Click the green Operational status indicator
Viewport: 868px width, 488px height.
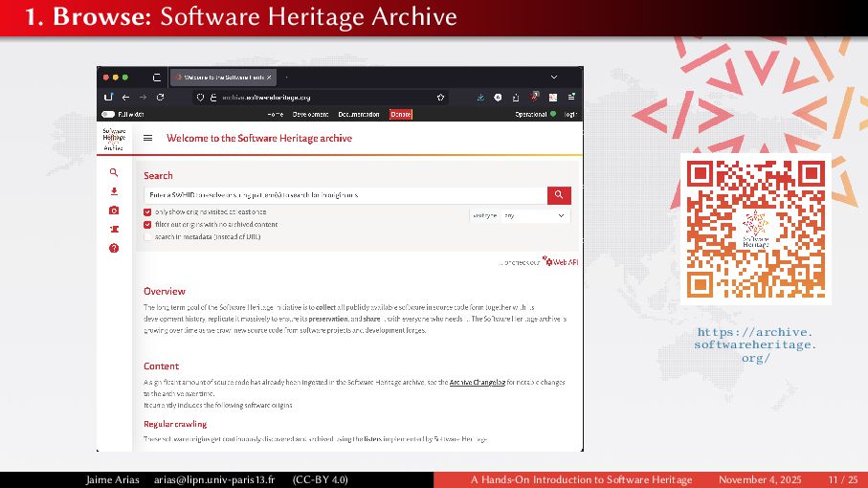pyautogui.click(x=553, y=114)
